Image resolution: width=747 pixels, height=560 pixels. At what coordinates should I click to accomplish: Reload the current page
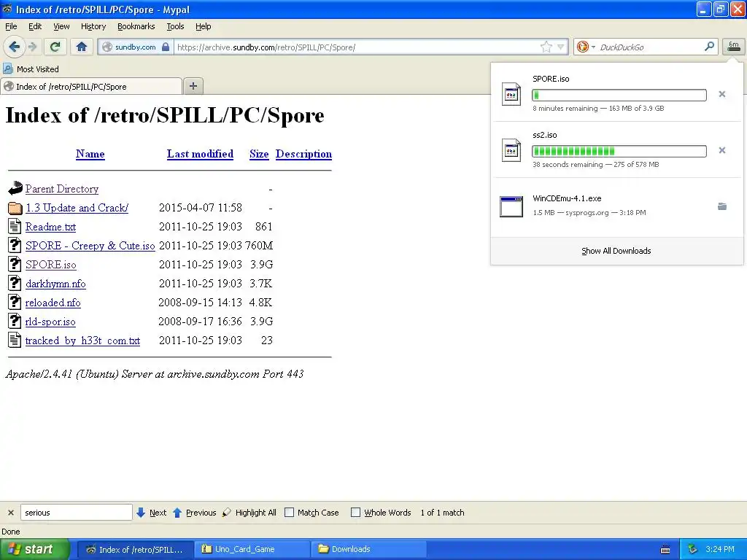(x=55, y=47)
